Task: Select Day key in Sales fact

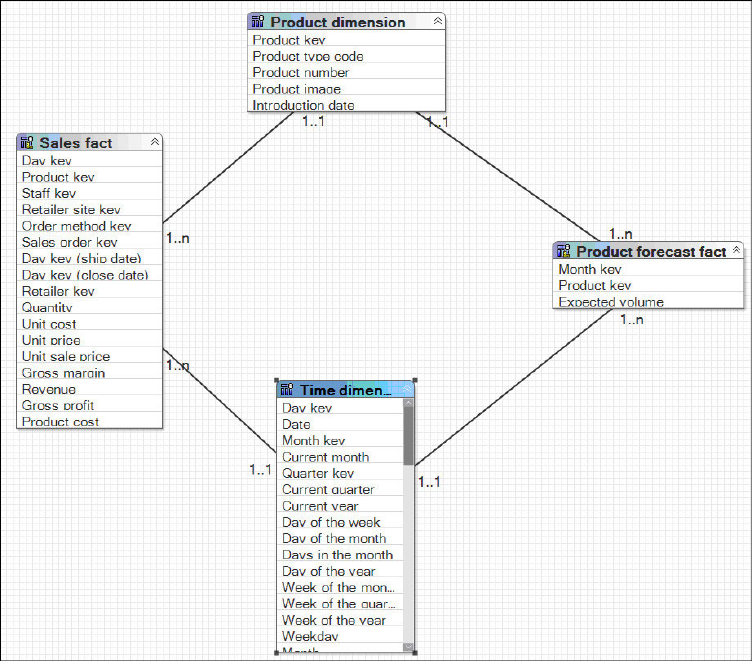Action: pos(90,160)
